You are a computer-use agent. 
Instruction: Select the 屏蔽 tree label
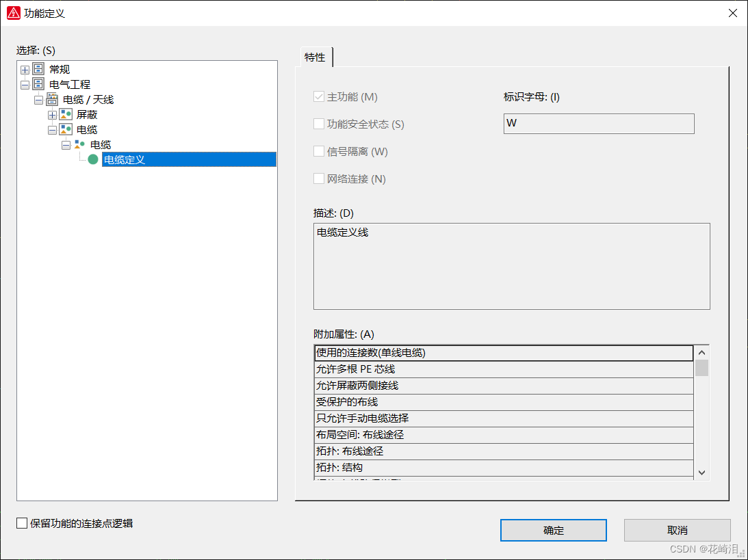tap(87, 114)
